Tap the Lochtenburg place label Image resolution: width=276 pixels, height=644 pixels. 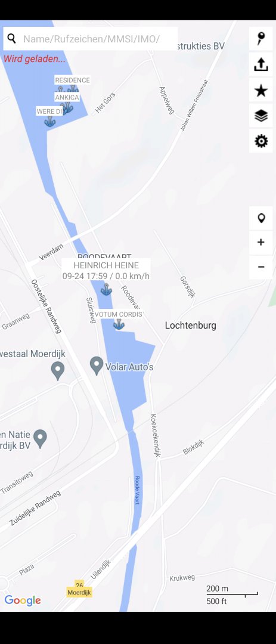click(x=191, y=326)
